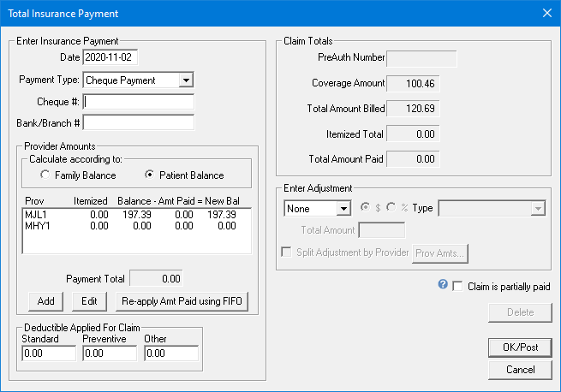Click the blue help question mark icon
The height and width of the screenshot is (392, 561).
pyautogui.click(x=443, y=285)
